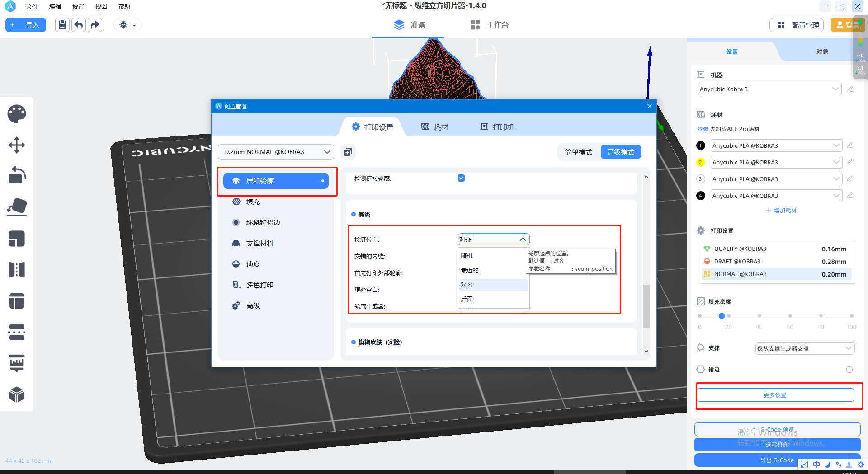Click the 远程打印 button
868x474 pixels.
click(777, 445)
